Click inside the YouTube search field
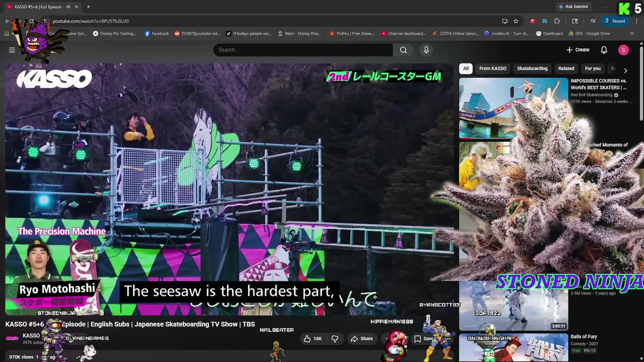The image size is (644, 362). pos(303,50)
